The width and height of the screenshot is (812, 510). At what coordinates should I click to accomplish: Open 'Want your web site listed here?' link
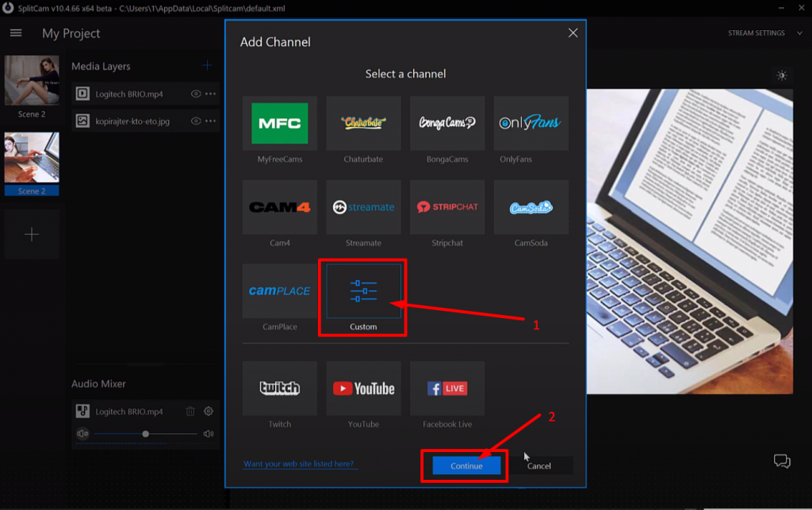[299, 464]
